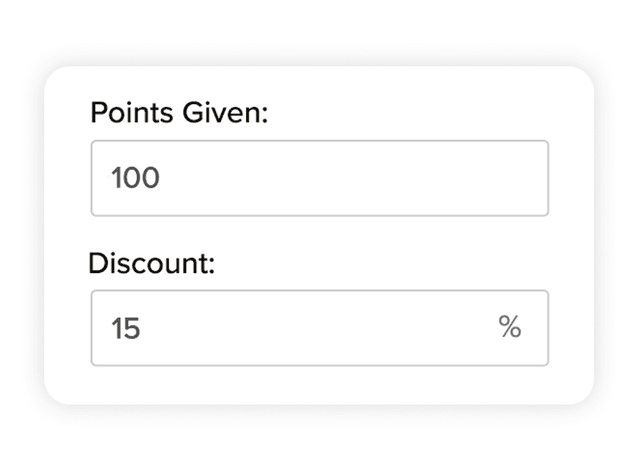Click left edge of Discount text box
This screenshot has width=640, height=471.
tap(97, 328)
